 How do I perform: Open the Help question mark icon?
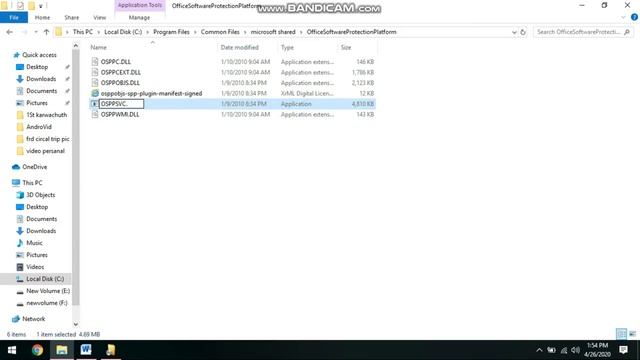click(634, 17)
